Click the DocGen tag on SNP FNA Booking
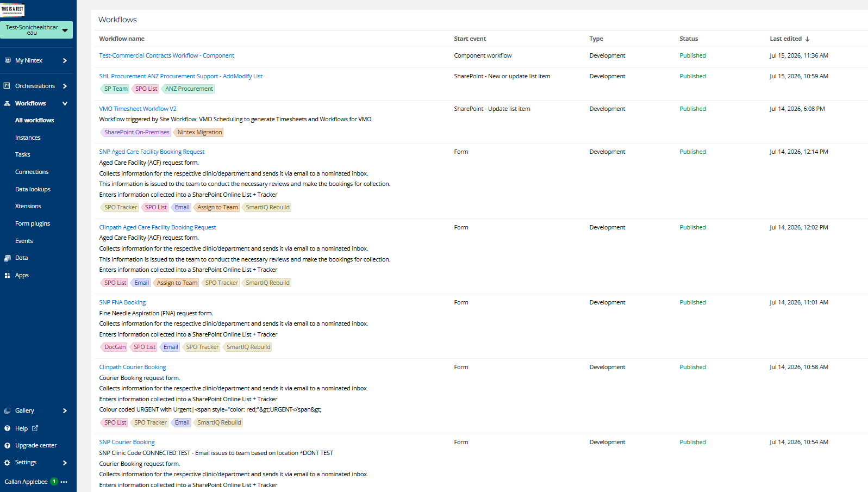This screenshot has width=868, height=492. click(x=114, y=347)
